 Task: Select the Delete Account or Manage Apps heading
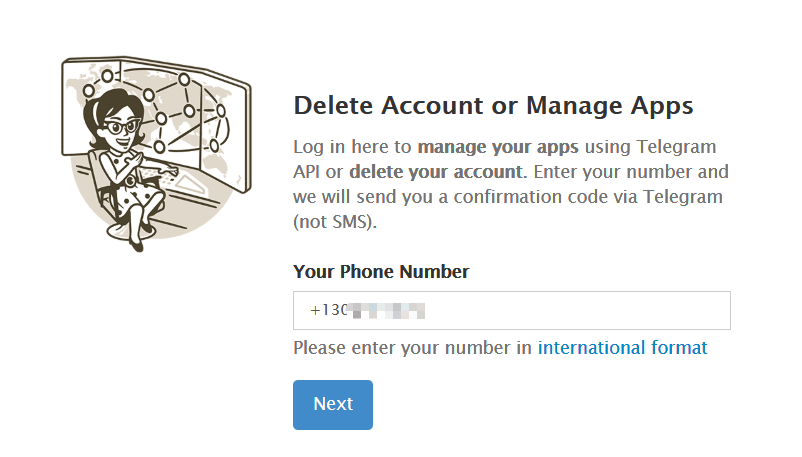click(x=493, y=106)
